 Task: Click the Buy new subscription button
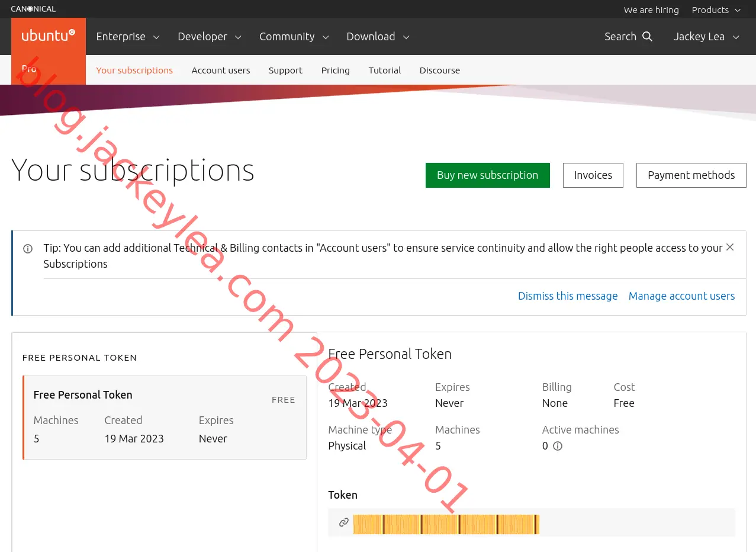tap(488, 175)
